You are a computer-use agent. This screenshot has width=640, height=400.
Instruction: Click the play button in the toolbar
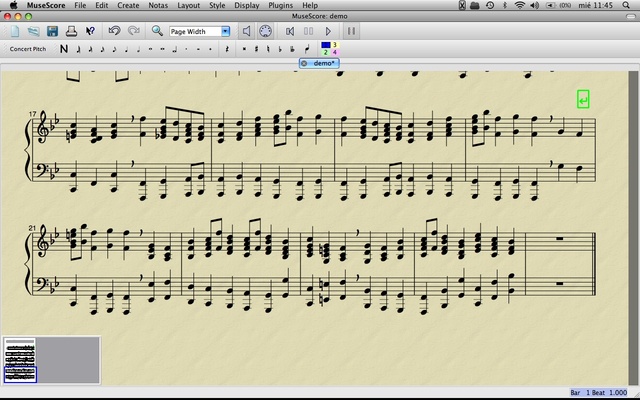328,31
